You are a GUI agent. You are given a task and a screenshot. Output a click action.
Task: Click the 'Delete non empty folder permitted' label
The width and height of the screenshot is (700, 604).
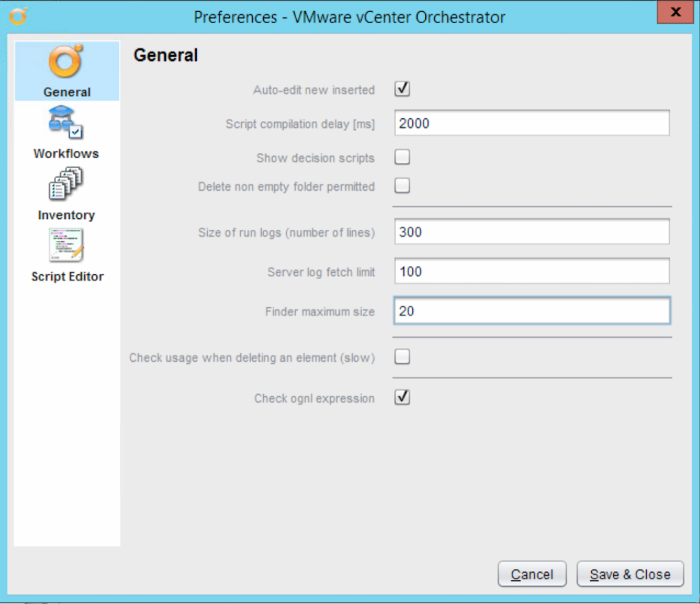click(x=286, y=187)
